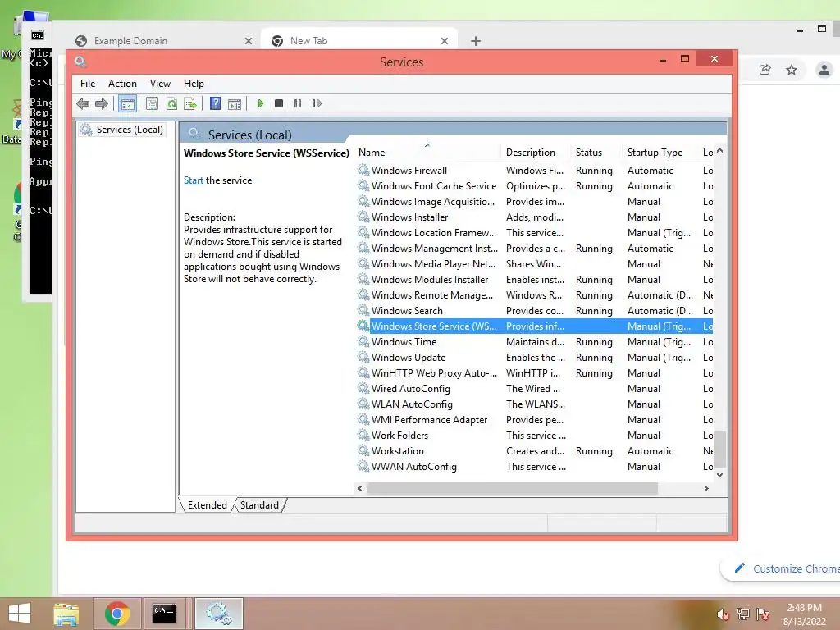Switch to the Standard tab

[x=259, y=505]
